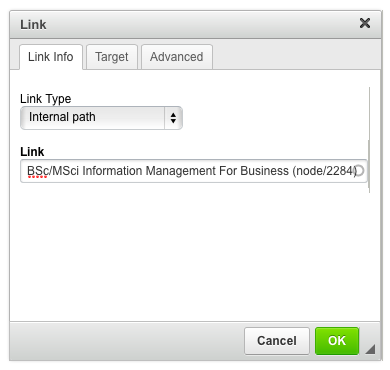This screenshot has width=390, height=370.
Task: Click the bold Link field label
Action: pos(32,152)
